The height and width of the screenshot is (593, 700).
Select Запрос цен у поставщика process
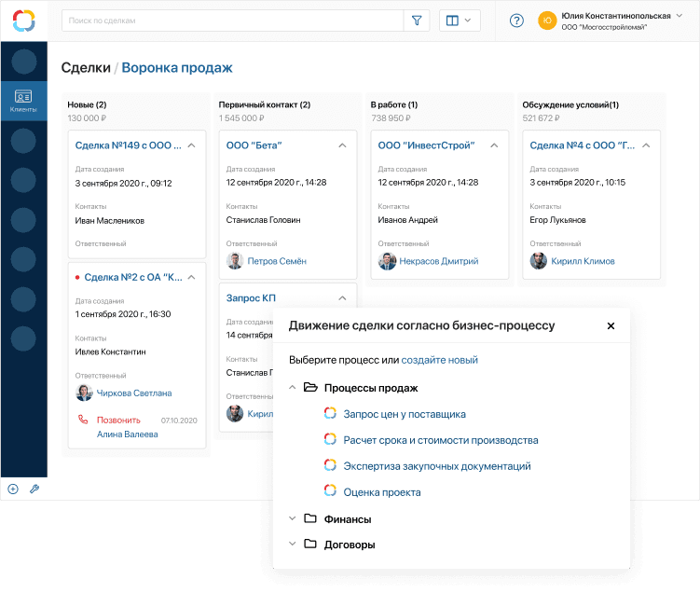point(404,414)
